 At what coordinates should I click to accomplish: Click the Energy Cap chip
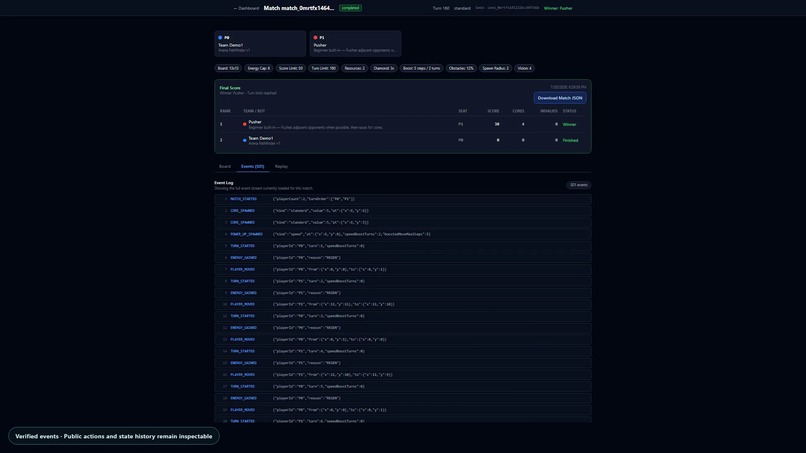[x=259, y=68]
